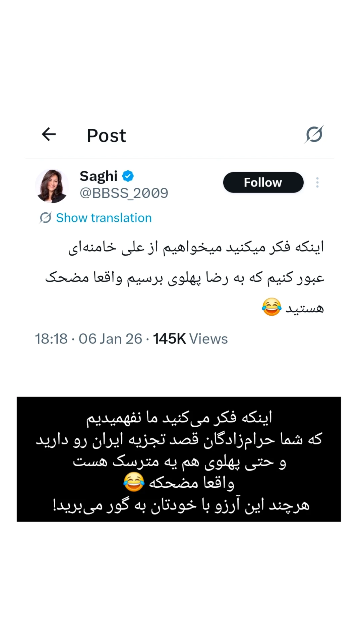Click the laughing emoji in the tweet
362x644 pixels.
[271, 307]
